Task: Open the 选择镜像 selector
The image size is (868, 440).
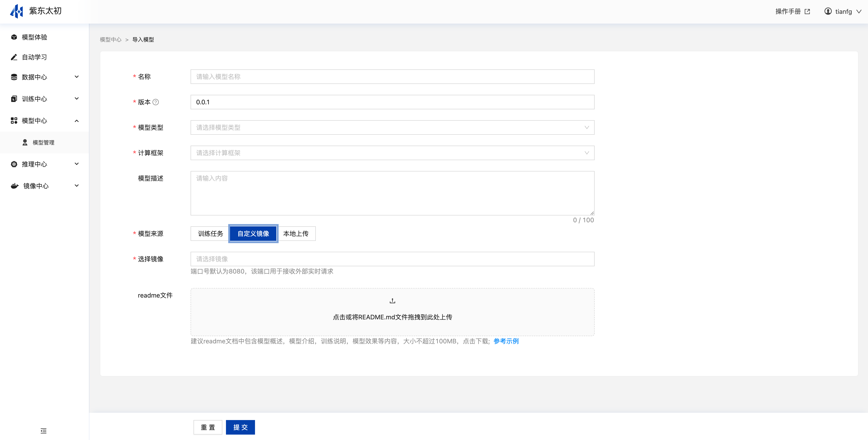Action: coord(392,259)
